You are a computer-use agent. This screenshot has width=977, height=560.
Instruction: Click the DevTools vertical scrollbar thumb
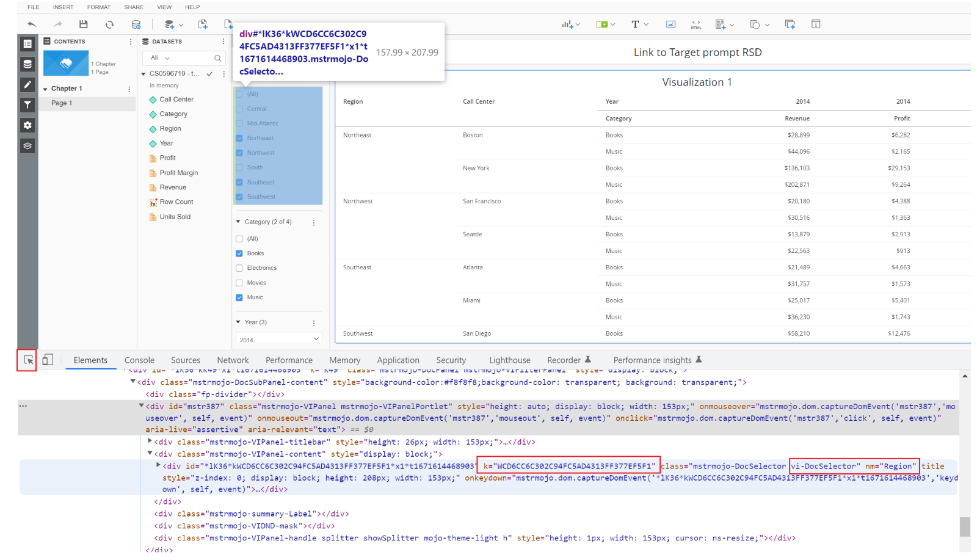click(x=965, y=526)
